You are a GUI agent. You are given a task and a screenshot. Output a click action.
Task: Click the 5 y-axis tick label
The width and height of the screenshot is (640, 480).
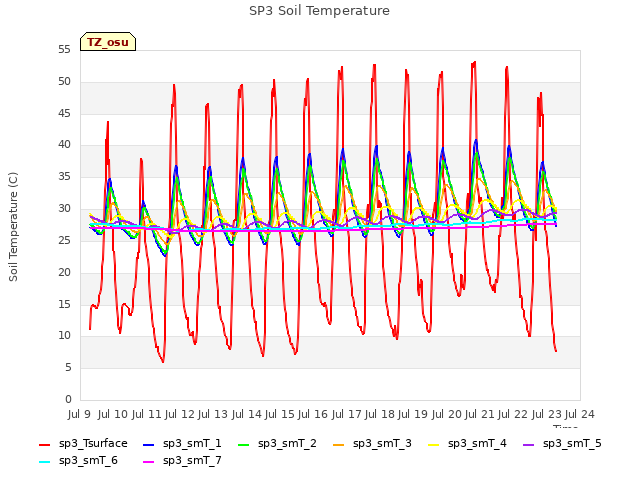click(x=68, y=368)
